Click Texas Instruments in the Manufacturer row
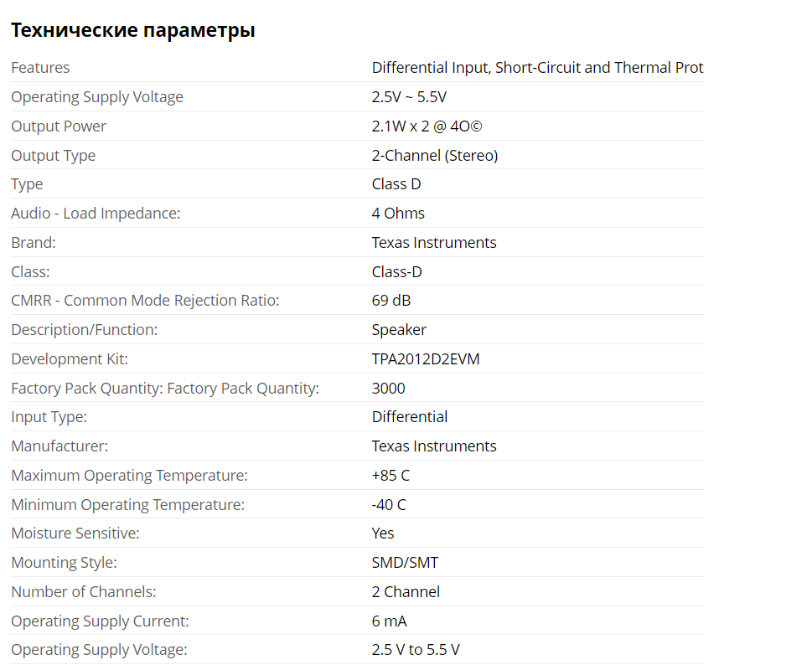 coord(434,446)
